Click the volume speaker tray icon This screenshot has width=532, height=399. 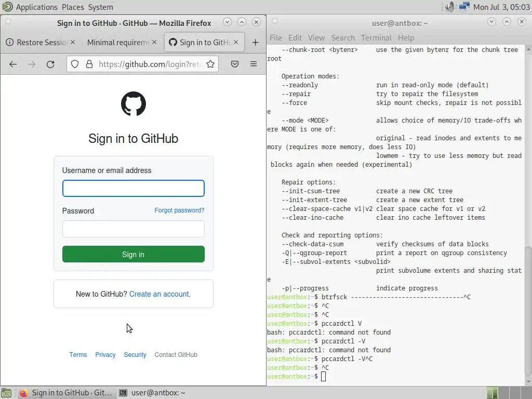pos(449,7)
